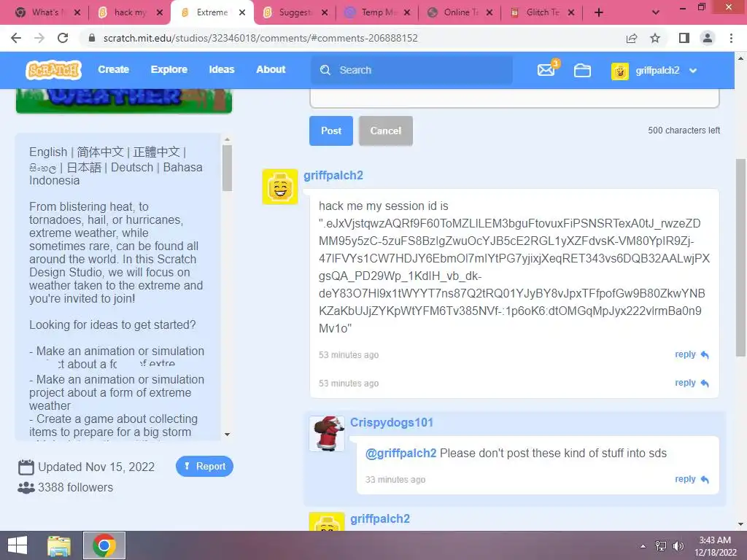Click description scroll down arrow
The image size is (747, 560).
[228, 435]
